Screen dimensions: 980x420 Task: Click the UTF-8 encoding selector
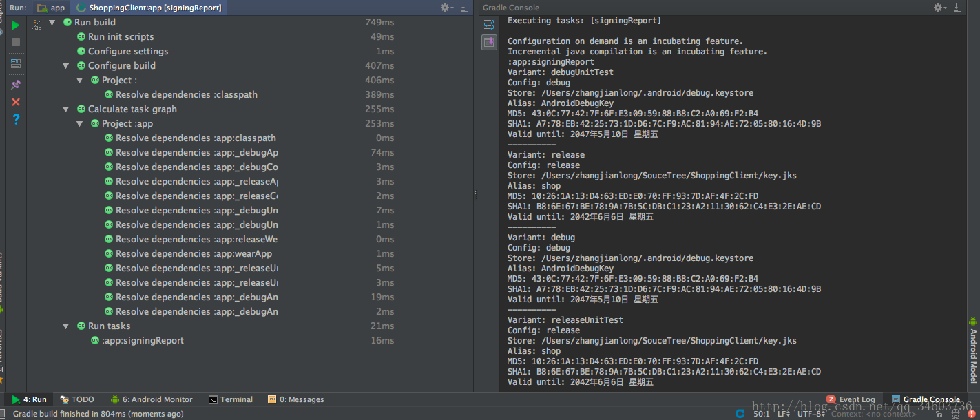pyautogui.click(x=811, y=414)
